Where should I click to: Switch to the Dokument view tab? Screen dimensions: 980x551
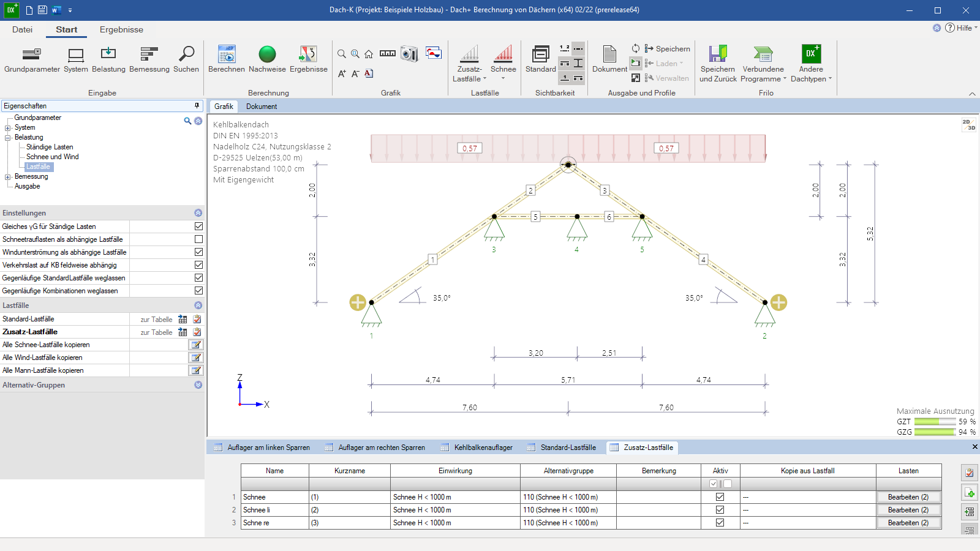pos(262,107)
